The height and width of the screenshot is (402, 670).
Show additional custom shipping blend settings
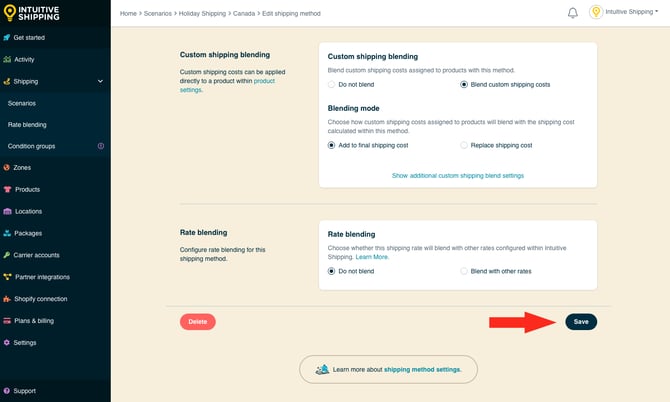coord(457,175)
